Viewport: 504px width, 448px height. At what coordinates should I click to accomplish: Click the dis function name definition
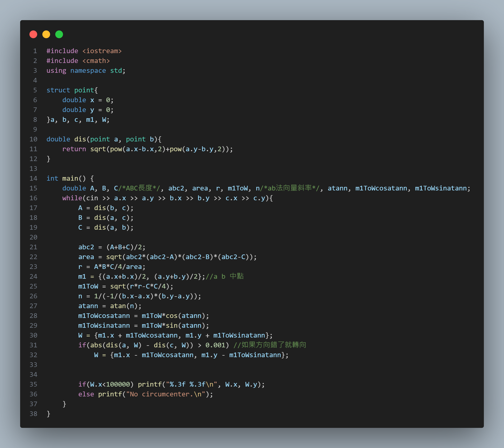[80, 139]
